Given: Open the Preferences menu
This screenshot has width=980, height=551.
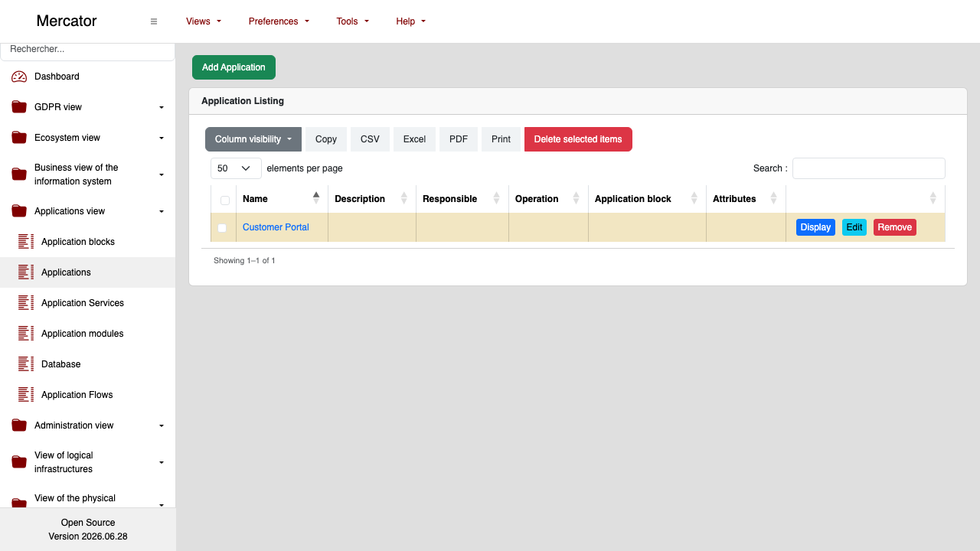Looking at the screenshot, I should (x=279, y=21).
